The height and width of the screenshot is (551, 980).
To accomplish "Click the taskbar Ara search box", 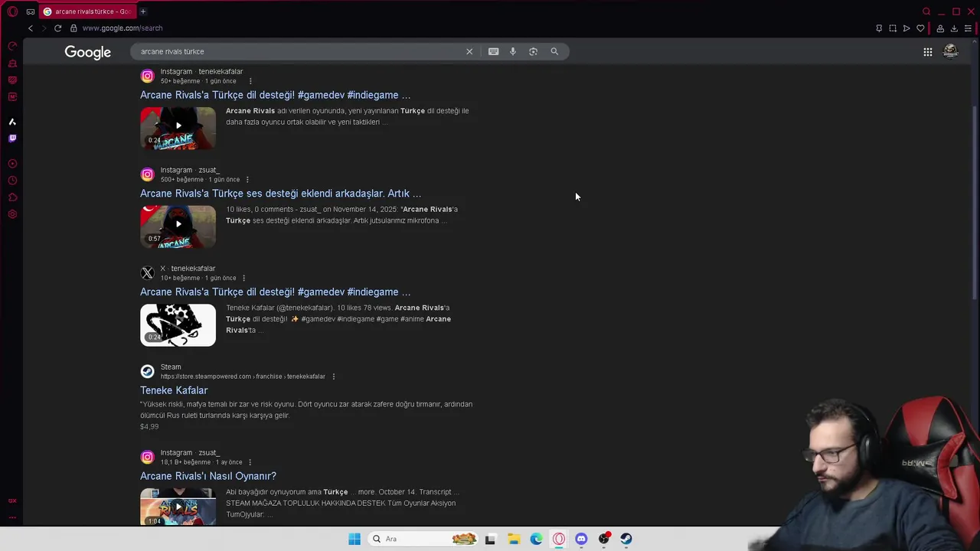I will click(x=423, y=539).
